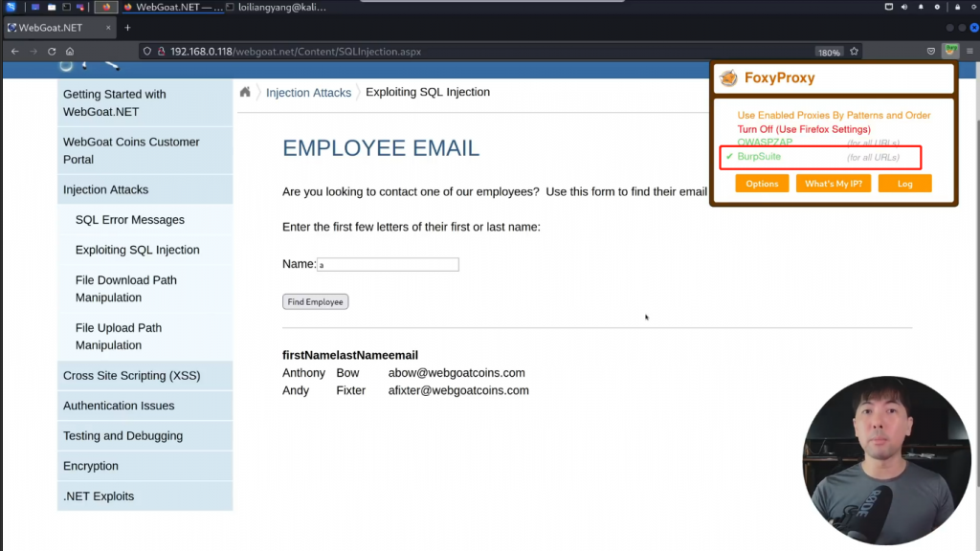Open the Exploiting SQL Injection lesson
The image size is (980, 551).
[145, 250]
